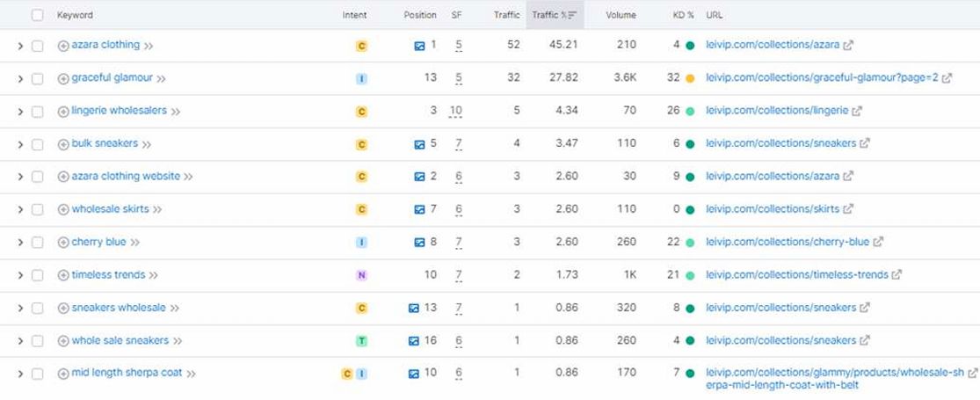The image size is (980, 400).
Task: Expand the lingerie wholesalers row
Action: click(20, 112)
